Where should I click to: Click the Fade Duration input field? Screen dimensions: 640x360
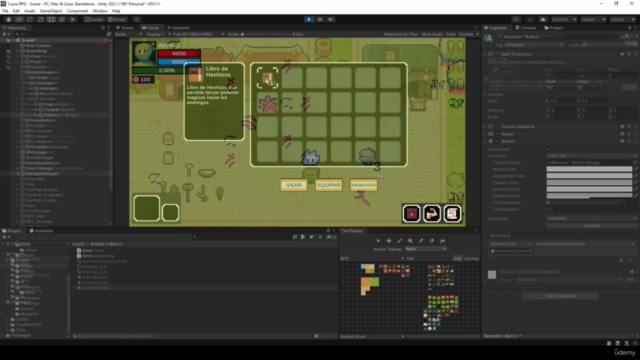pyautogui.click(x=591, y=209)
